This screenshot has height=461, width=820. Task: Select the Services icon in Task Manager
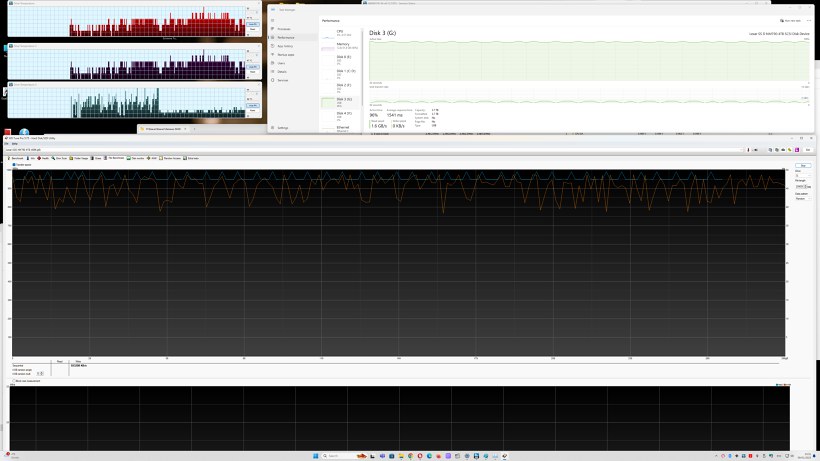pyautogui.click(x=273, y=80)
